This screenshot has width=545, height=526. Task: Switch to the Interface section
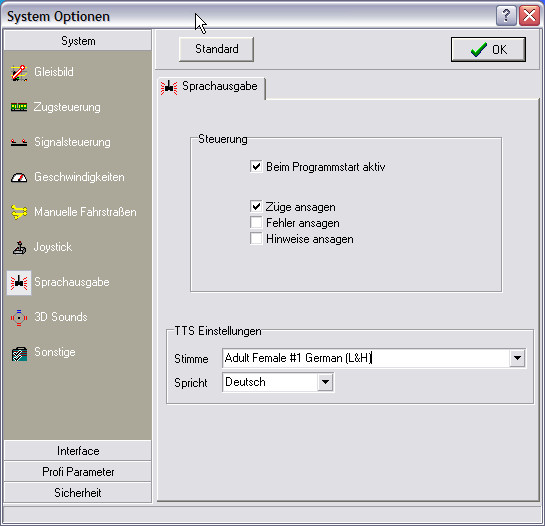[x=78, y=451]
